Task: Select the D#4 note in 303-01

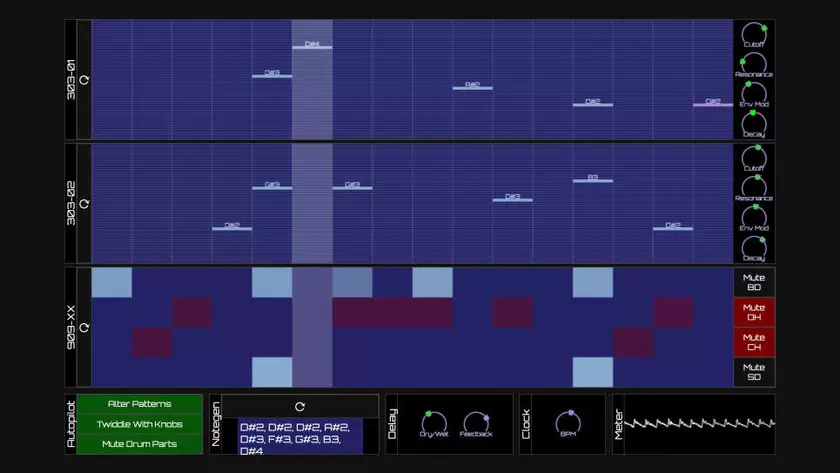Action: pos(312,47)
